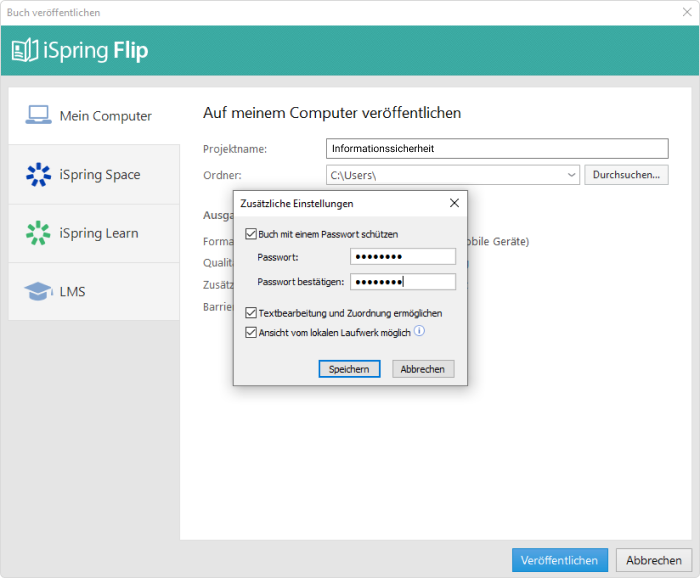The image size is (700, 578).
Task: Toggle Ansicht vom lokalen Laufwerk möglich checkbox
Action: tap(251, 333)
